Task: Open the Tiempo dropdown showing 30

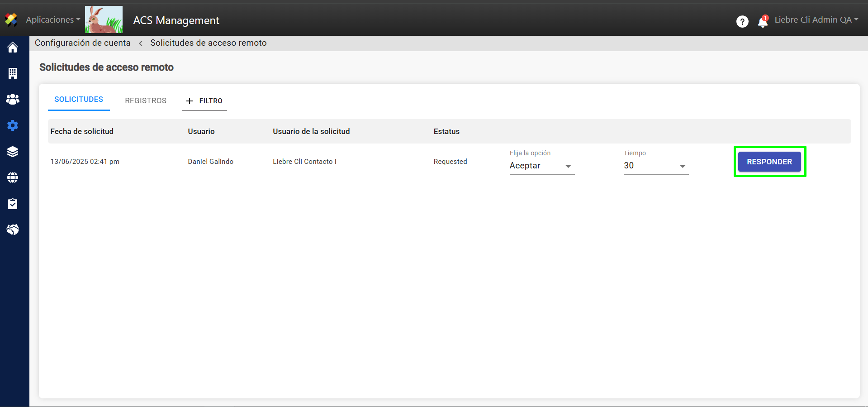Action: tap(655, 166)
